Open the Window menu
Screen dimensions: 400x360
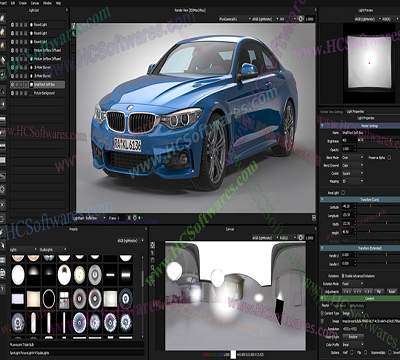47,3
